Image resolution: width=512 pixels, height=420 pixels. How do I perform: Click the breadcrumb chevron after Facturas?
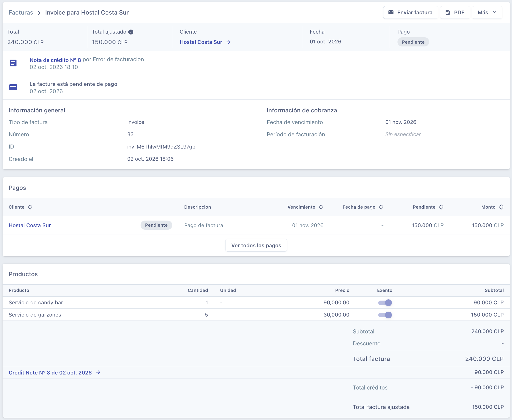39,13
